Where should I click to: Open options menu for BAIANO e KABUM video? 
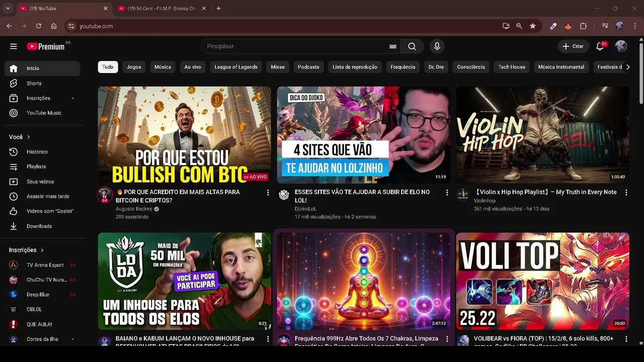[268, 339]
